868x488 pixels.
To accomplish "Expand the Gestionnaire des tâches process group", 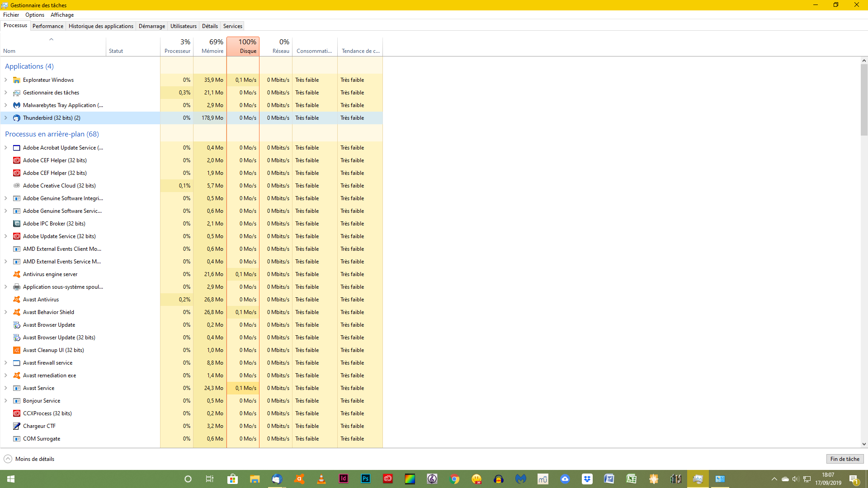I will pyautogui.click(x=5, y=93).
